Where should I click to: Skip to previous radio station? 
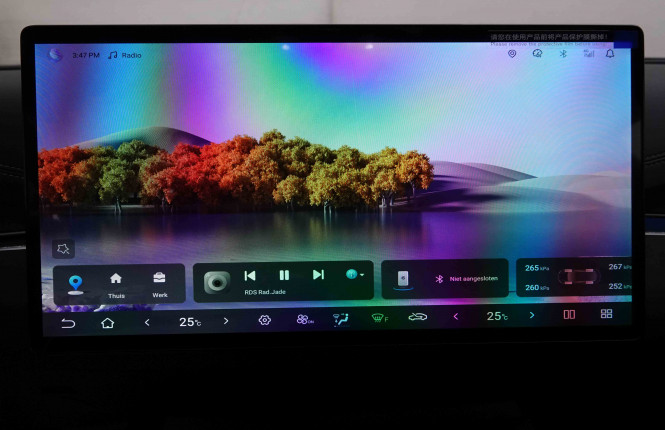[x=250, y=275]
